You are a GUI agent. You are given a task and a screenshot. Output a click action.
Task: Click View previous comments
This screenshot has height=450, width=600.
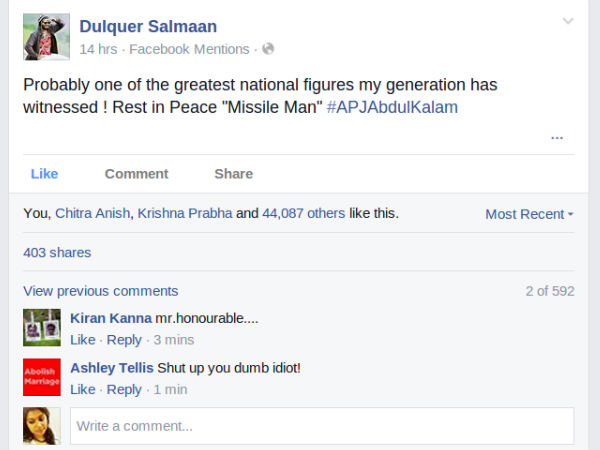point(100,291)
